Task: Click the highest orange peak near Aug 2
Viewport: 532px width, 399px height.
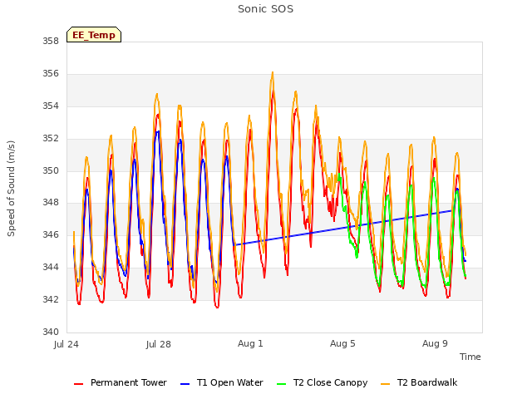Action: click(x=273, y=73)
